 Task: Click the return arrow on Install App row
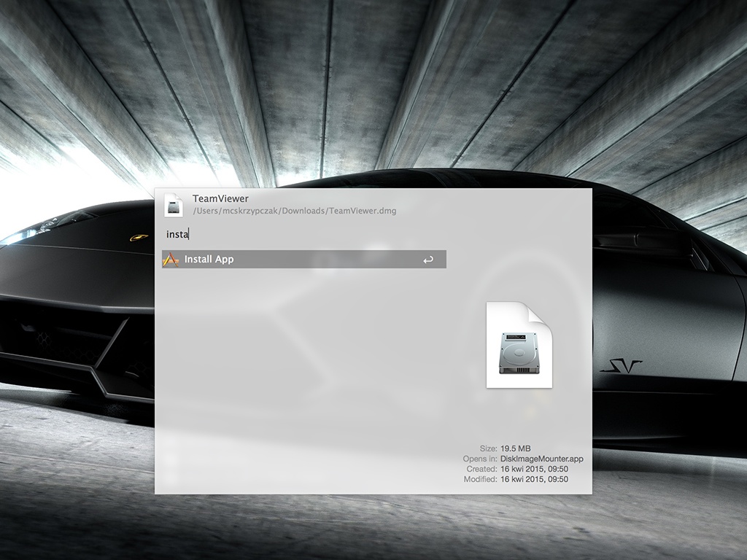428,260
